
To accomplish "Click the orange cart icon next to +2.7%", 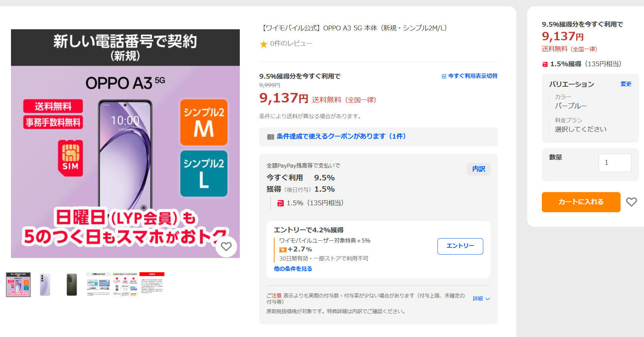I will click(x=283, y=250).
